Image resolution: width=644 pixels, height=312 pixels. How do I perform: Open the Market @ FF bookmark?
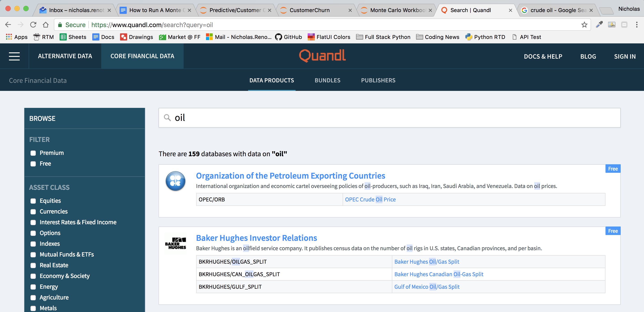(180, 37)
